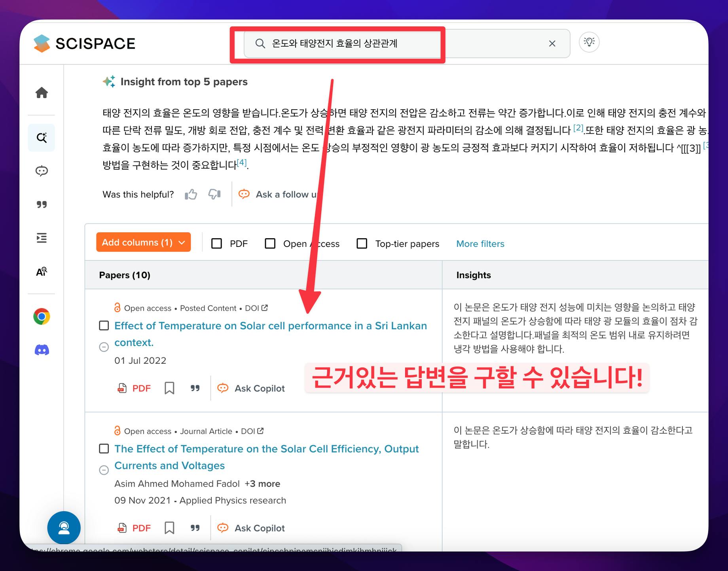Click the lightbulb icon beside search
This screenshot has width=728, height=571.
point(589,42)
